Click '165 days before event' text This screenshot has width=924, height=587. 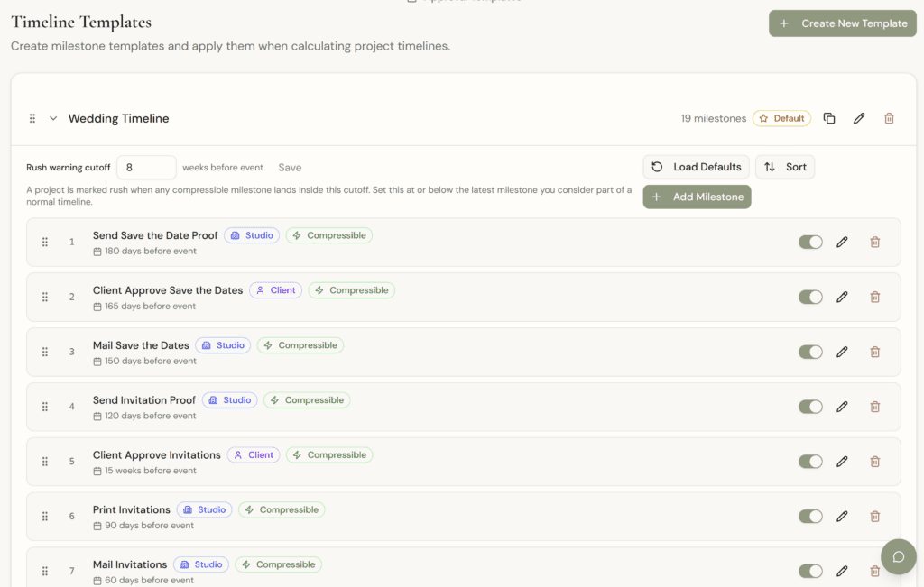tap(151, 307)
